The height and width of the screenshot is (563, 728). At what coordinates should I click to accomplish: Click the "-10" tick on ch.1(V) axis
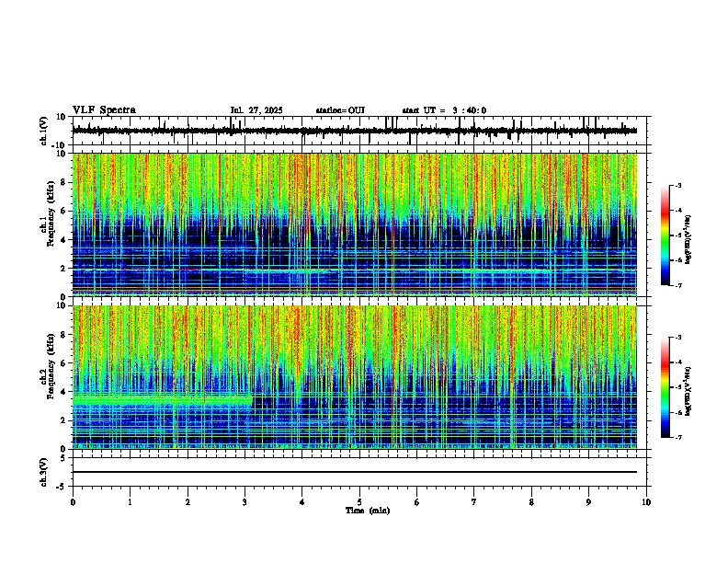[x=60, y=145]
